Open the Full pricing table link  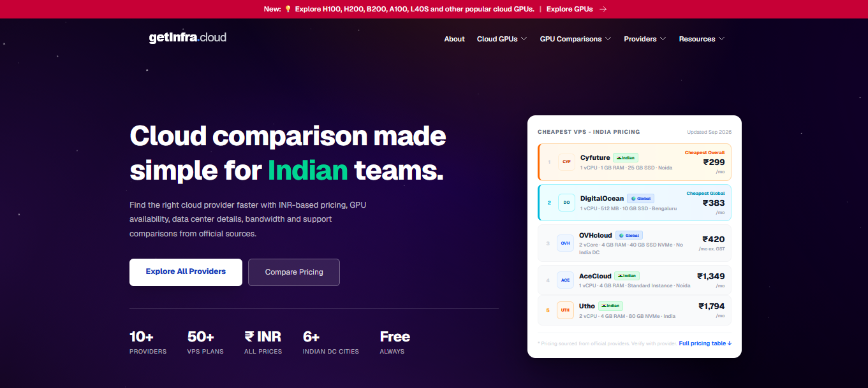tap(705, 343)
